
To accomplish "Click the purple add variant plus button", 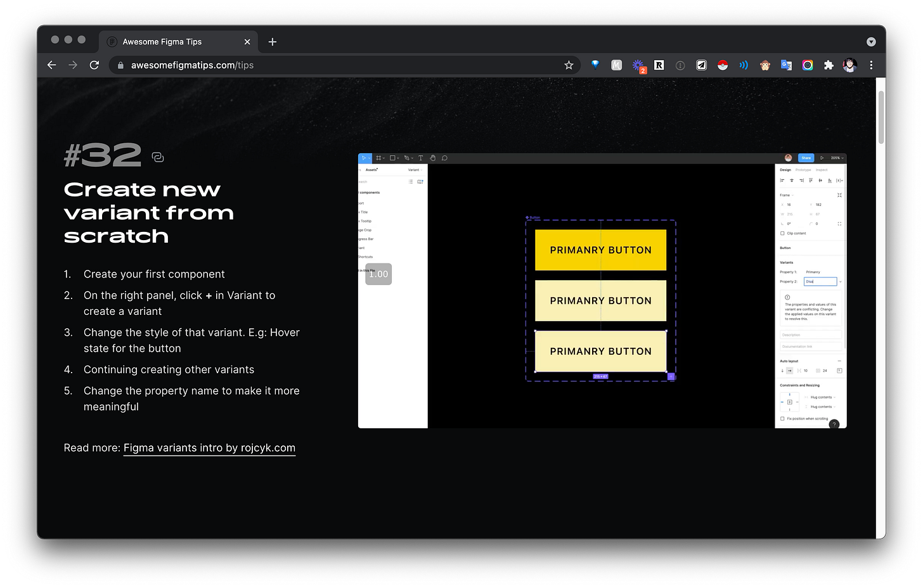I will click(x=671, y=376).
